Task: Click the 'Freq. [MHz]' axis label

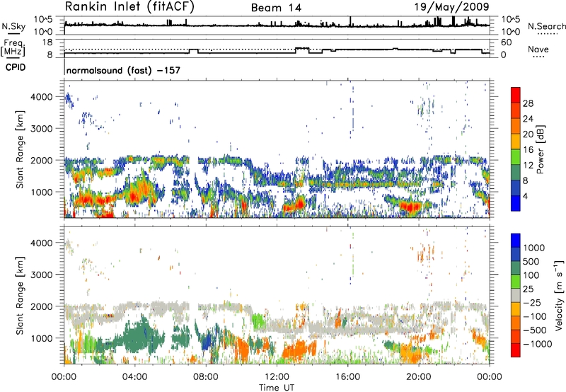Action: [13, 48]
